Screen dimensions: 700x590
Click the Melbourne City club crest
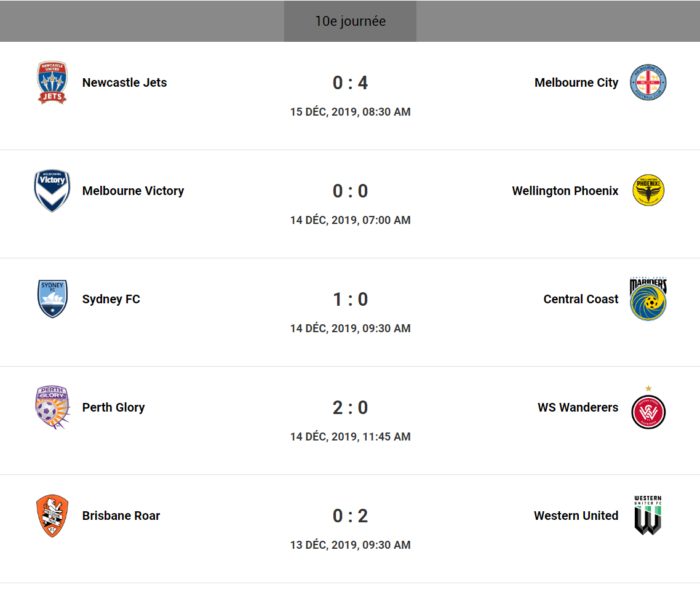tap(648, 82)
